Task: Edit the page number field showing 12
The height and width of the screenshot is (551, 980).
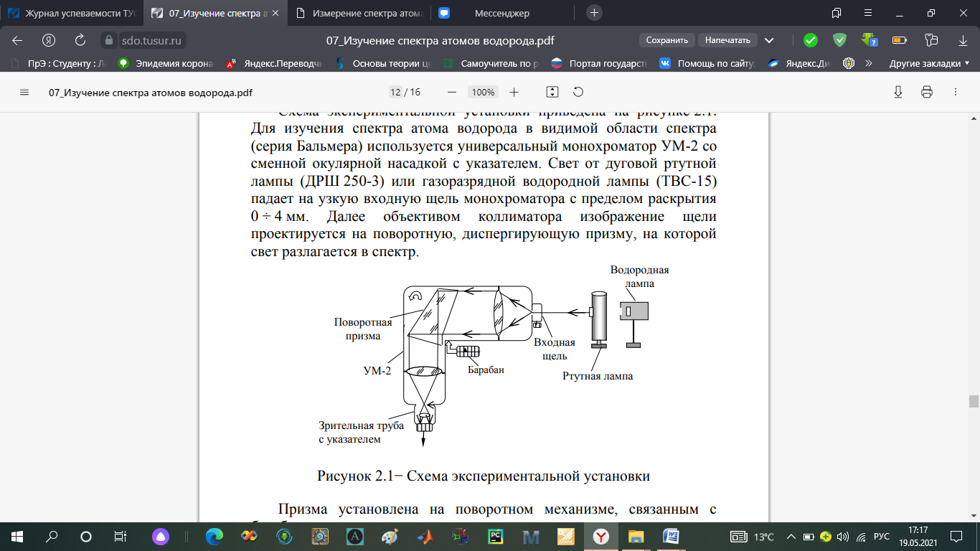Action: pos(395,93)
